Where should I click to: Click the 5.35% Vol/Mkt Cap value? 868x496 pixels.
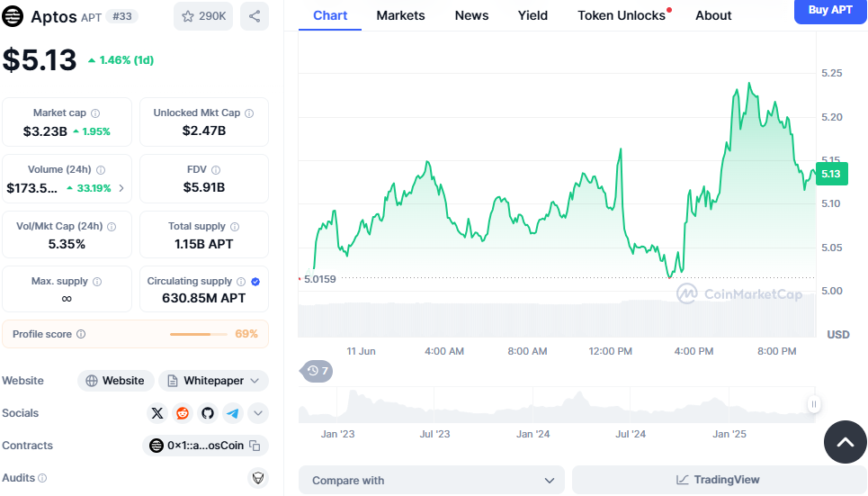[67, 244]
